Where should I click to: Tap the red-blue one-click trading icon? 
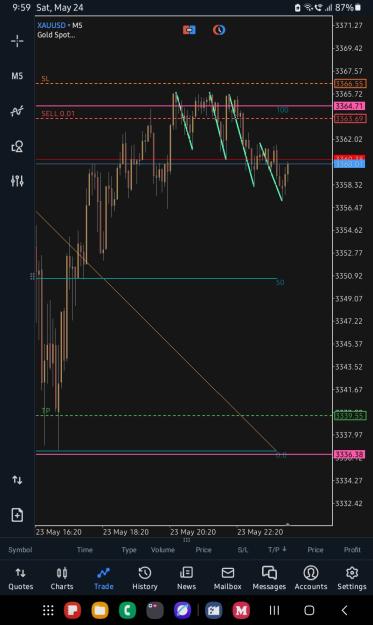point(189,30)
